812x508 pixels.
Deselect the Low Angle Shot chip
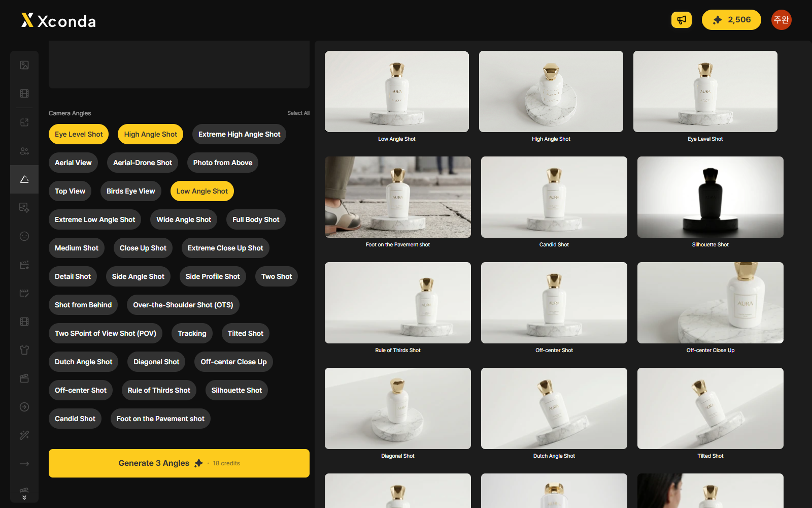coord(202,191)
